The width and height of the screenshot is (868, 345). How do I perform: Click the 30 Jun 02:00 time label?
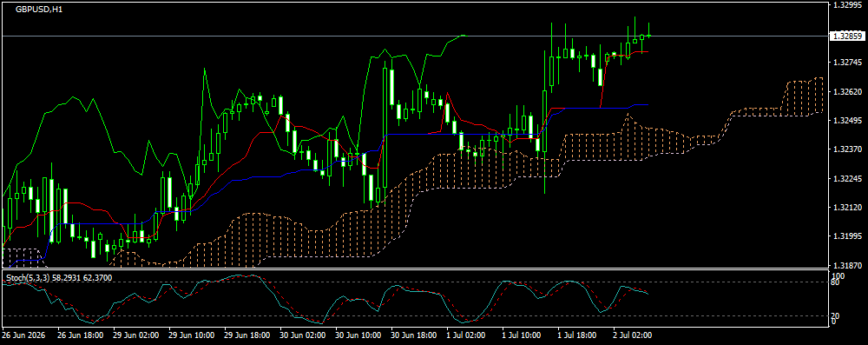(303, 335)
